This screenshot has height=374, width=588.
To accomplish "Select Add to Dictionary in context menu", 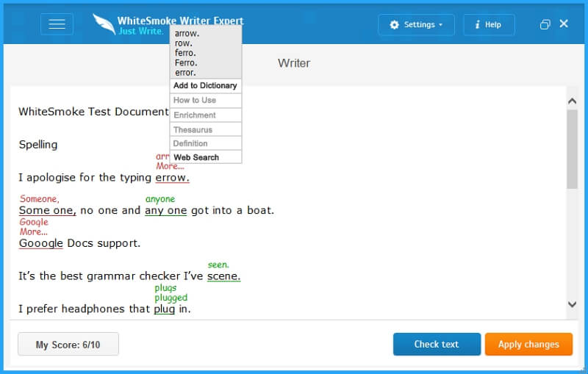I will click(x=206, y=86).
